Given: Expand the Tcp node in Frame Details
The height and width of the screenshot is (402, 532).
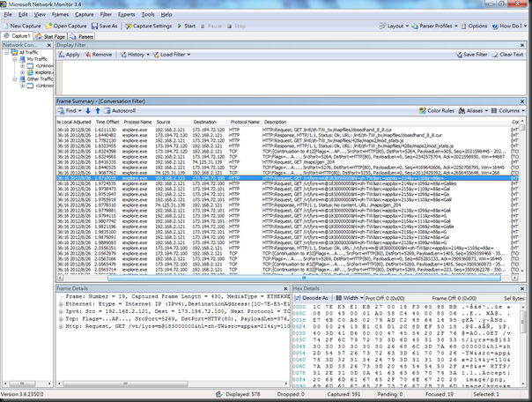Looking at the screenshot, I should (61, 319).
